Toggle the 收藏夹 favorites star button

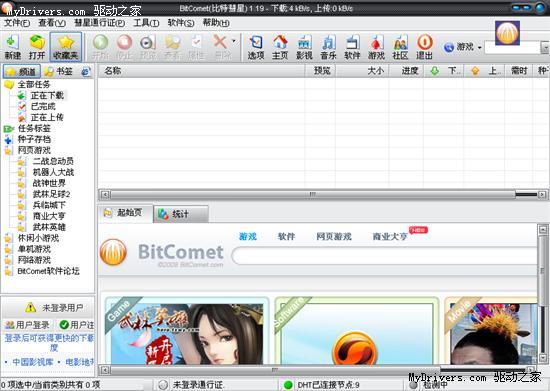(x=66, y=47)
